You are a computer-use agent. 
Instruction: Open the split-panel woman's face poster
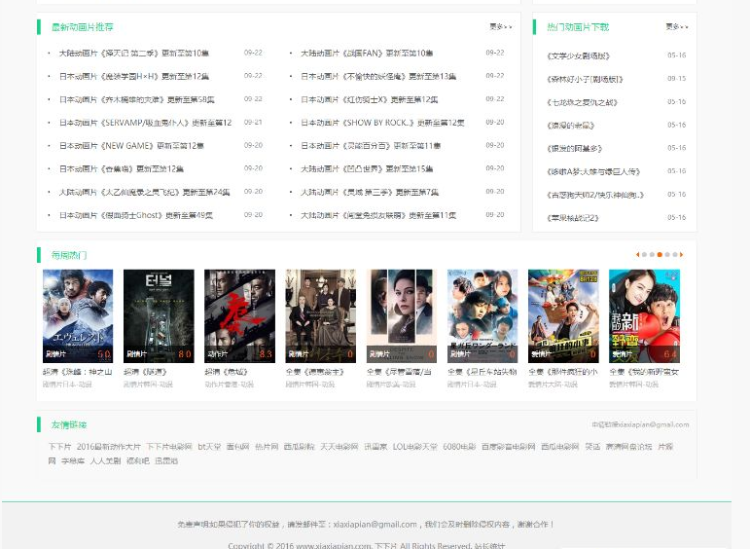point(401,316)
